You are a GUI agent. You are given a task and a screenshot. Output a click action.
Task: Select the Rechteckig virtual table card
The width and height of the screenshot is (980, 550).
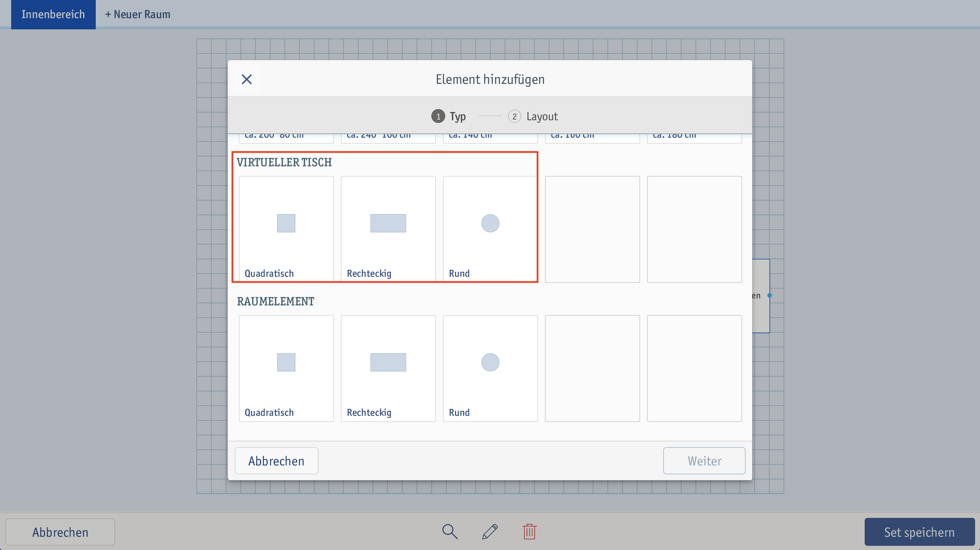click(388, 229)
